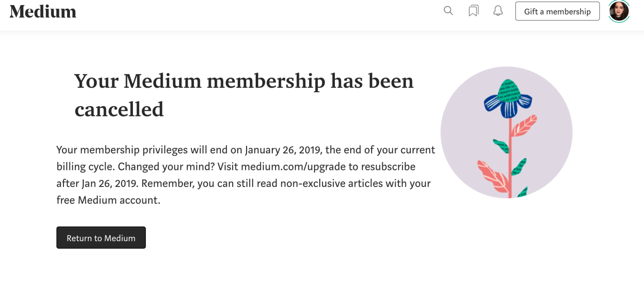Click the Gift a membership button
The height and width of the screenshot is (293, 644).
557,11
